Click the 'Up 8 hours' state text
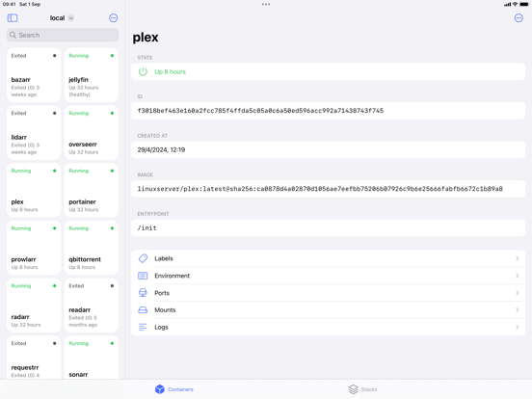Image resolution: width=532 pixels, height=399 pixels. pos(170,71)
